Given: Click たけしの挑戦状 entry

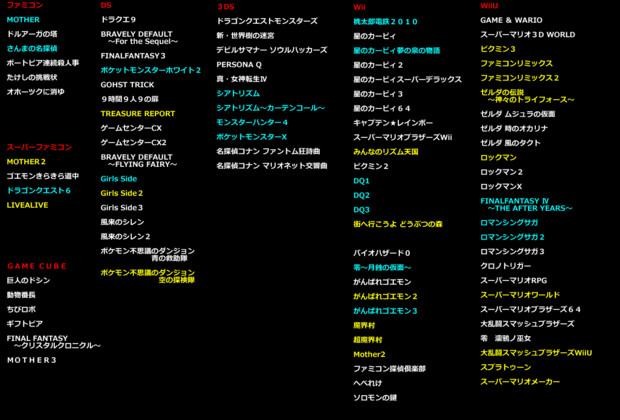Looking at the screenshot, I should pos(32,78).
